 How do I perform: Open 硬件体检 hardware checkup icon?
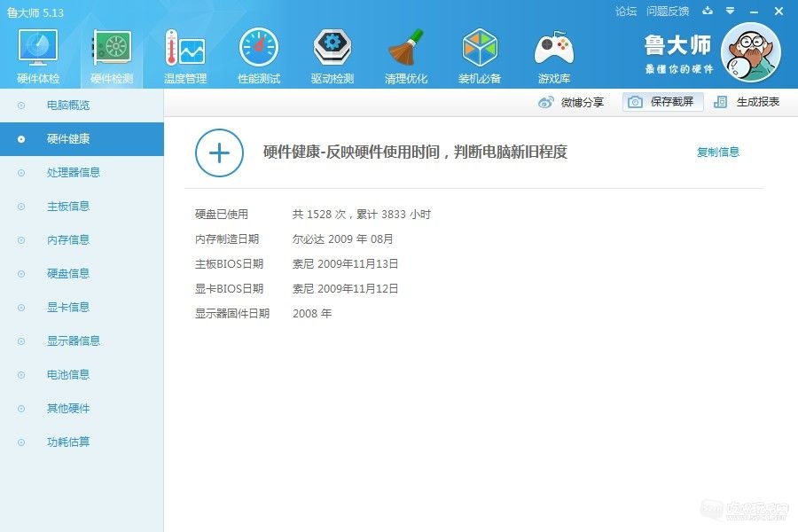(38, 48)
